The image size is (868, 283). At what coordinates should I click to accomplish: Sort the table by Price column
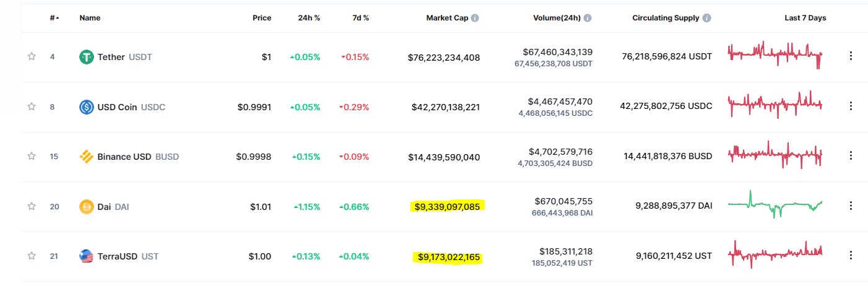pos(262,18)
